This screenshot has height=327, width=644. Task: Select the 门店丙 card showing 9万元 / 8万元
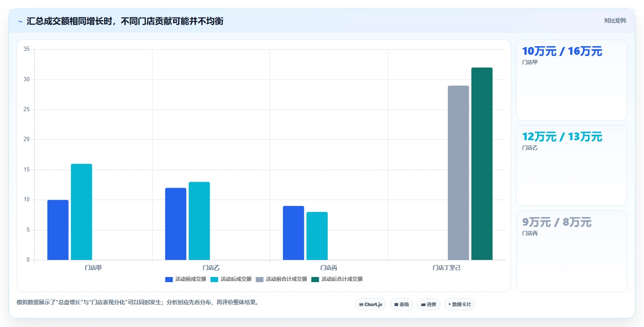pyautogui.click(x=571, y=251)
